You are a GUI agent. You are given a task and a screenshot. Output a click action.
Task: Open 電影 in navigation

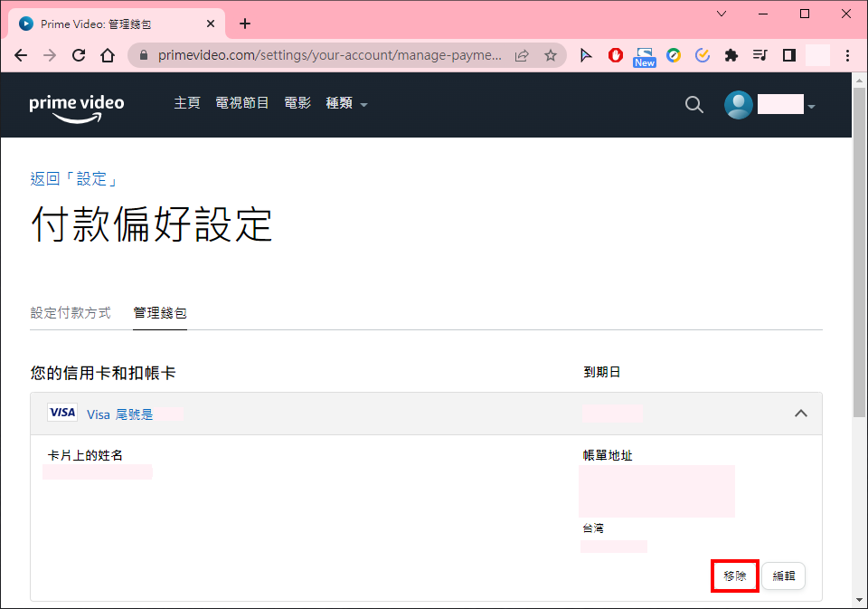click(297, 103)
